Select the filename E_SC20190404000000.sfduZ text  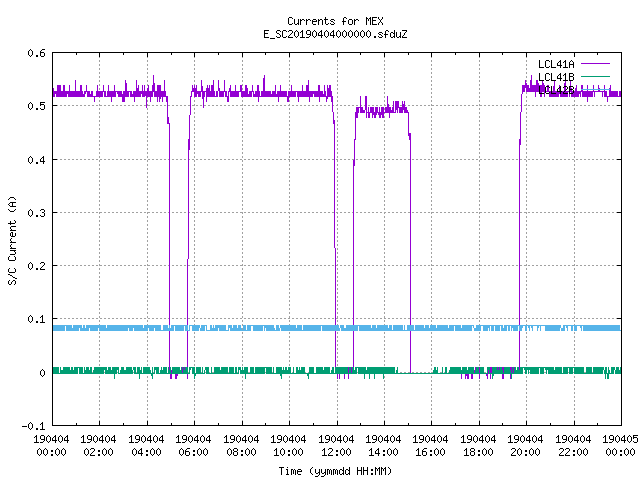[335, 34]
